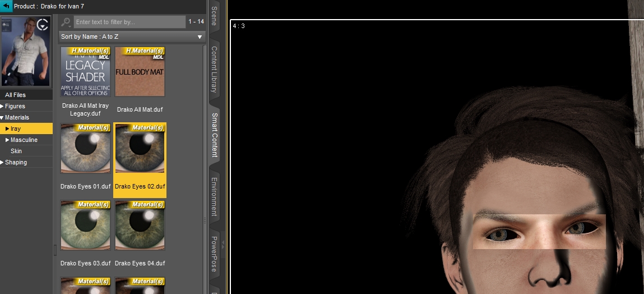Screen dimensions: 644x294
Task: Expand the Figures category arrow
Action: 2,106
